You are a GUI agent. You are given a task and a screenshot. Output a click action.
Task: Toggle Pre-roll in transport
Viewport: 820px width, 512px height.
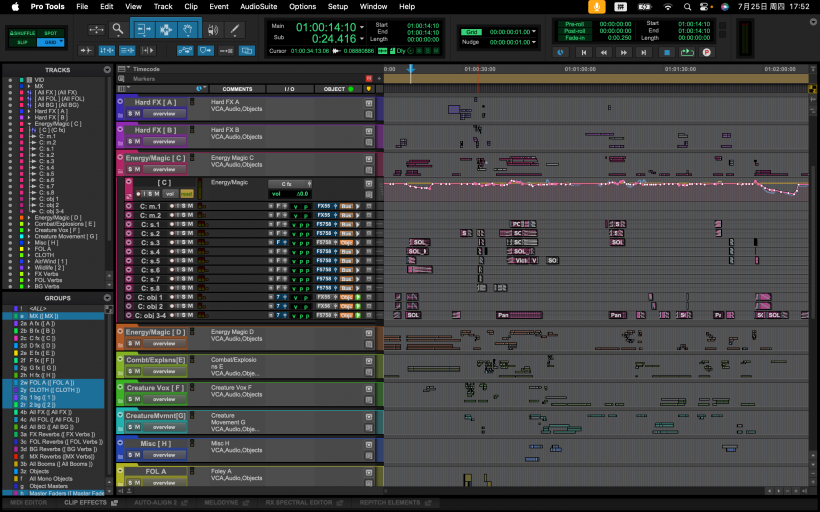point(574,24)
